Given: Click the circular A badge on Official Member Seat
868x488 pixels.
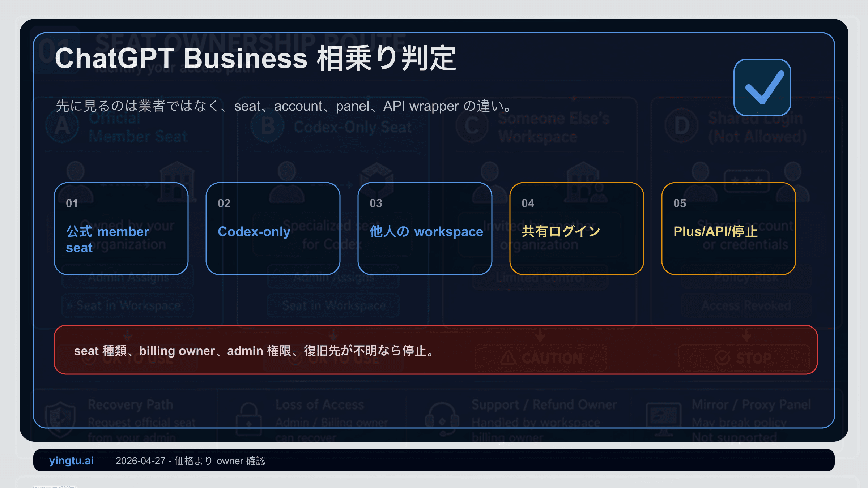Looking at the screenshot, I should 62,126.
